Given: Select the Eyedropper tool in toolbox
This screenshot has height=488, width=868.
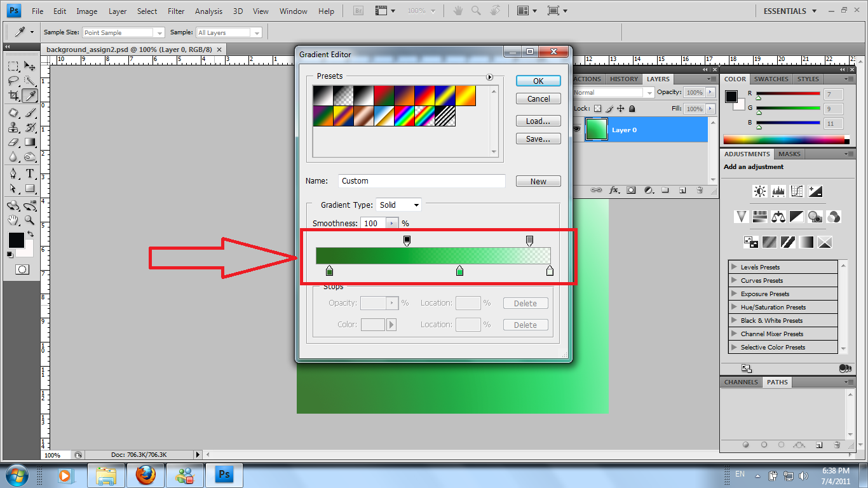Looking at the screenshot, I should tap(30, 96).
